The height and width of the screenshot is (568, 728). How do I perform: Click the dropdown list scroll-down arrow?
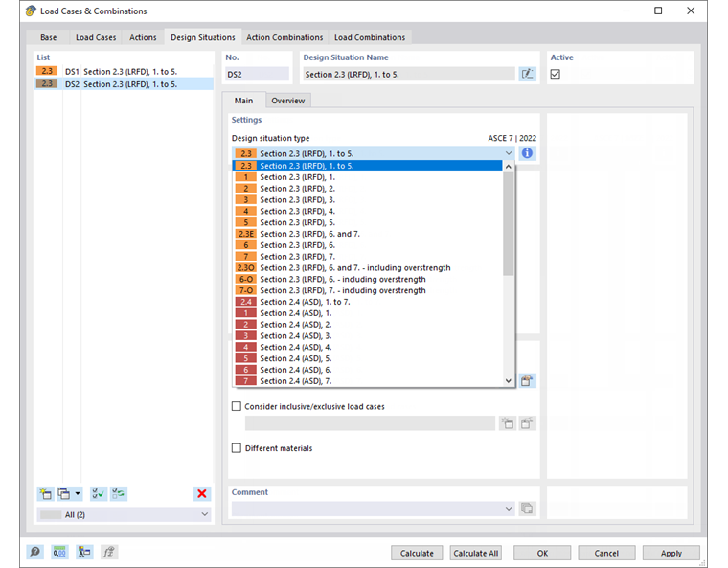(x=509, y=381)
